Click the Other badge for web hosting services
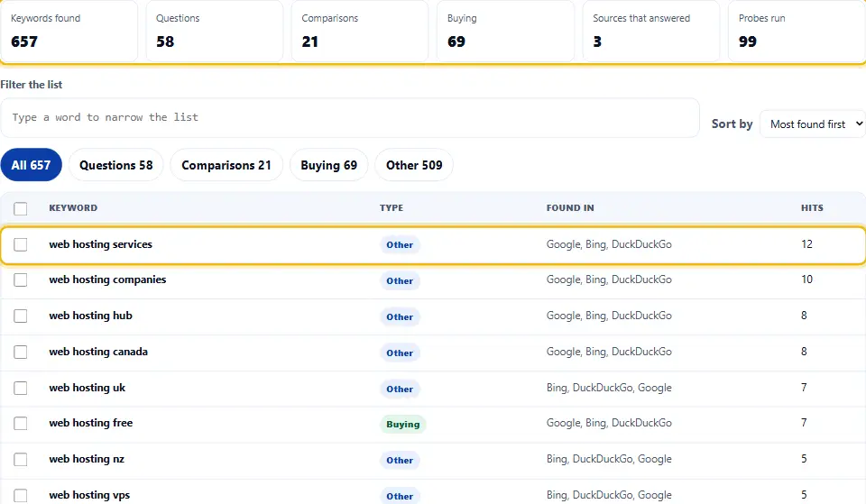This screenshot has width=866, height=504. tap(400, 244)
